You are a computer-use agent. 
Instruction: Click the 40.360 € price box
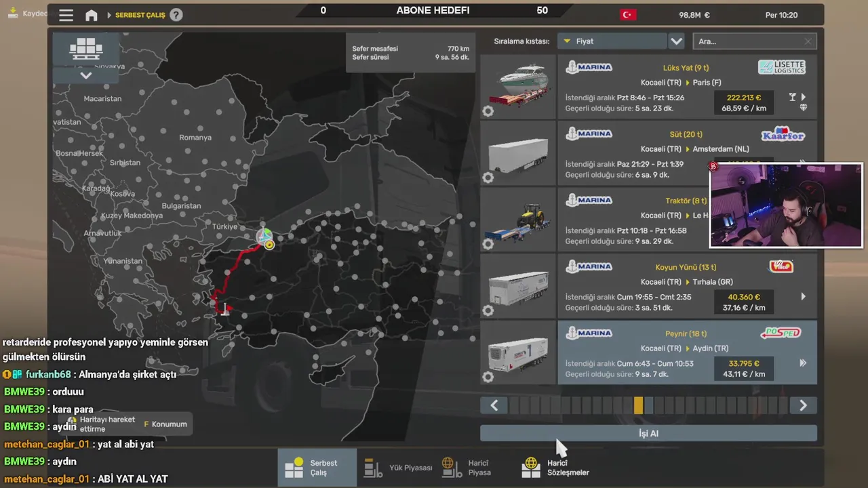743,302
